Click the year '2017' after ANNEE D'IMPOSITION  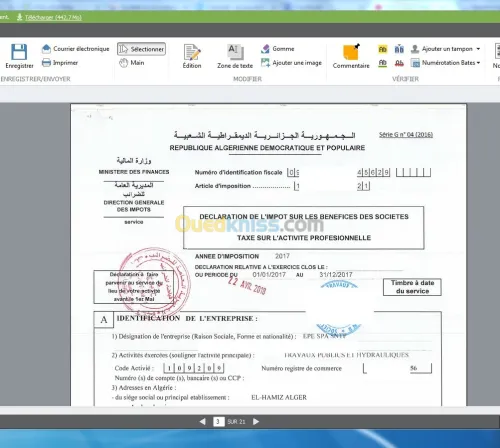tap(282, 256)
